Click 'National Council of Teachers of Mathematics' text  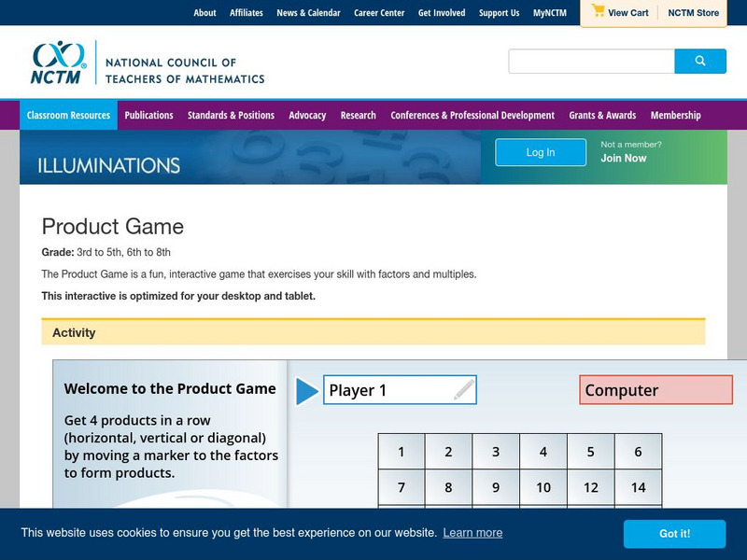[185, 71]
